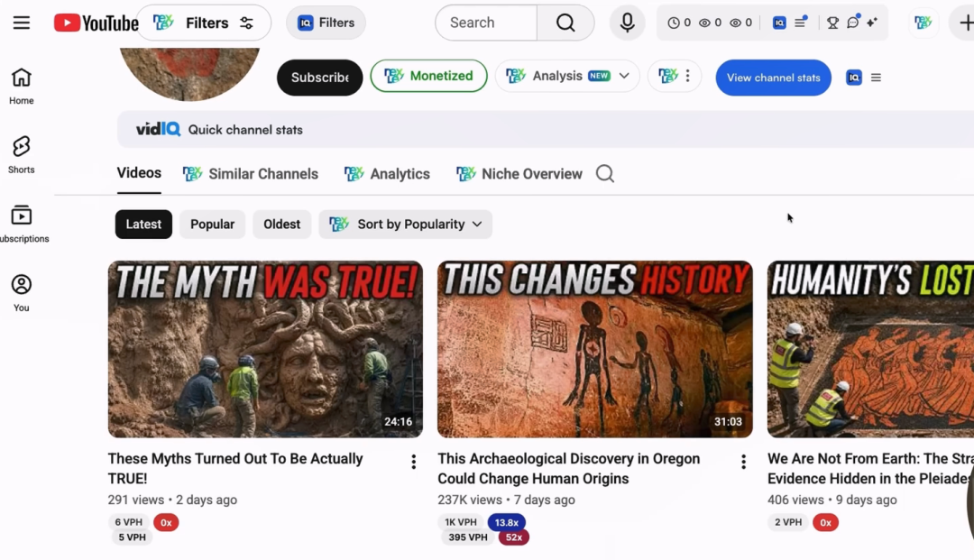Click the vidIQ Filters button
Image resolution: width=974 pixels, height=560 pixels.
[326, 23]
